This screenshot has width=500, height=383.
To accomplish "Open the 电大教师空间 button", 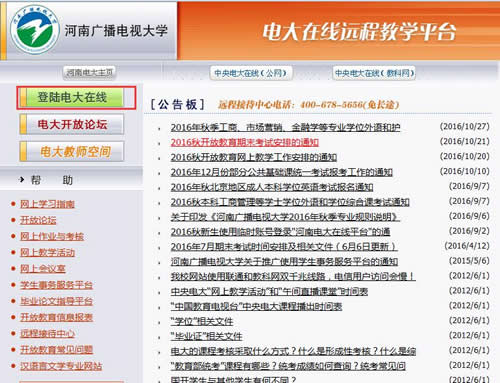I will coord(72,152).
